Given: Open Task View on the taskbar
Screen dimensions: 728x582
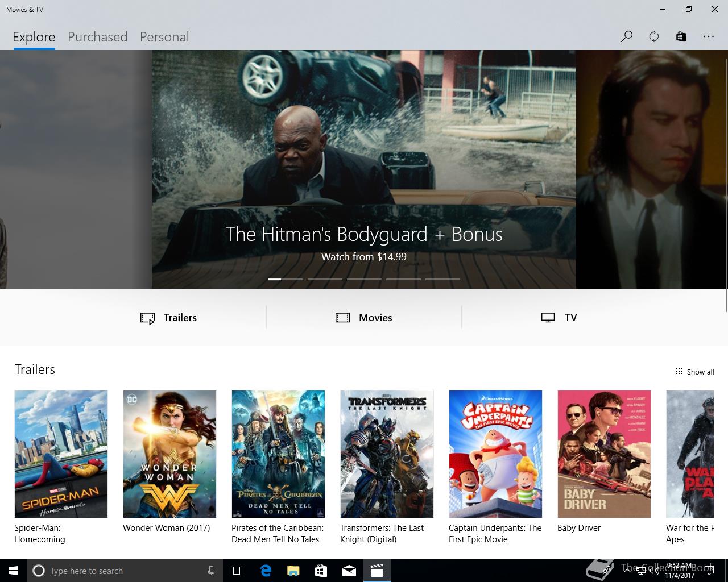Looking at the screenshot, I should pos(237,571).
